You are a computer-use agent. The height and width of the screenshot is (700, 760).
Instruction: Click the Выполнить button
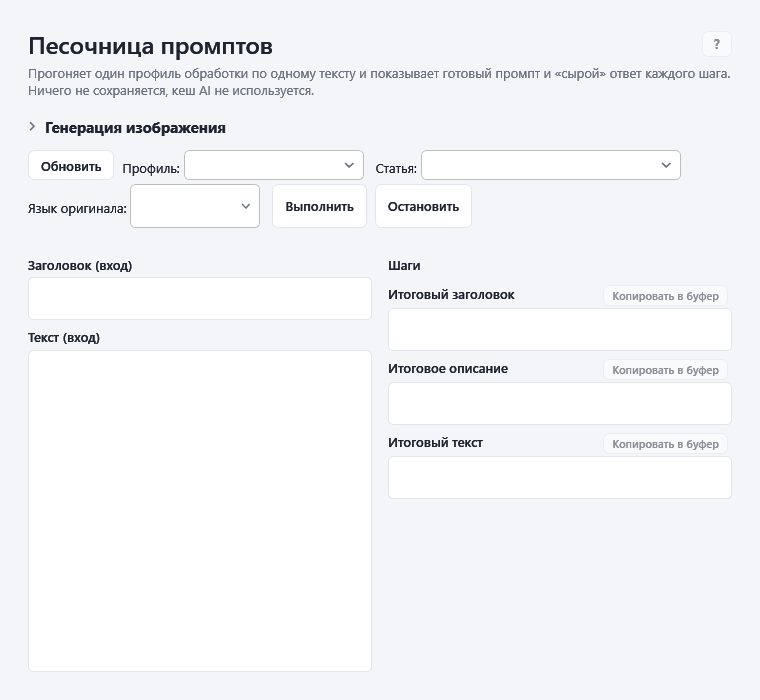click(319, 207)
